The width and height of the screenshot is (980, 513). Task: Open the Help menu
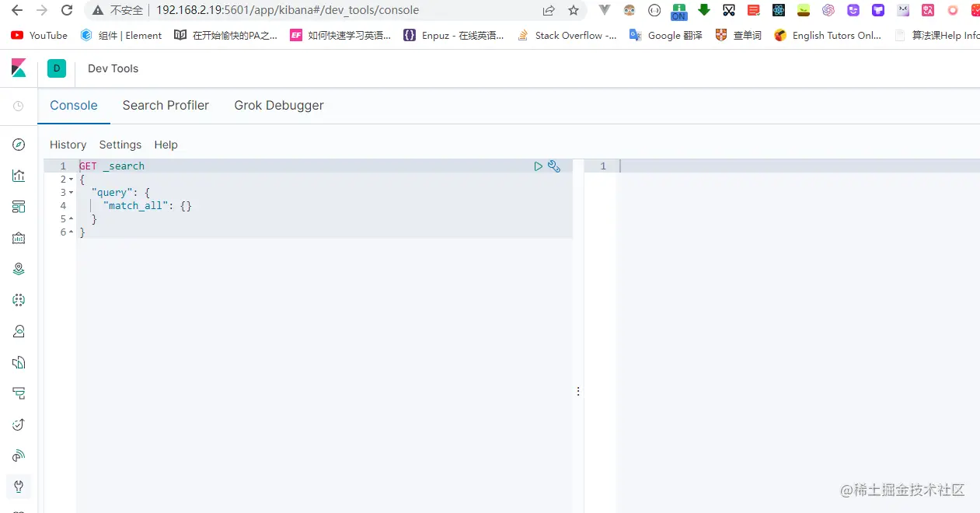click(x=166, y=145)
